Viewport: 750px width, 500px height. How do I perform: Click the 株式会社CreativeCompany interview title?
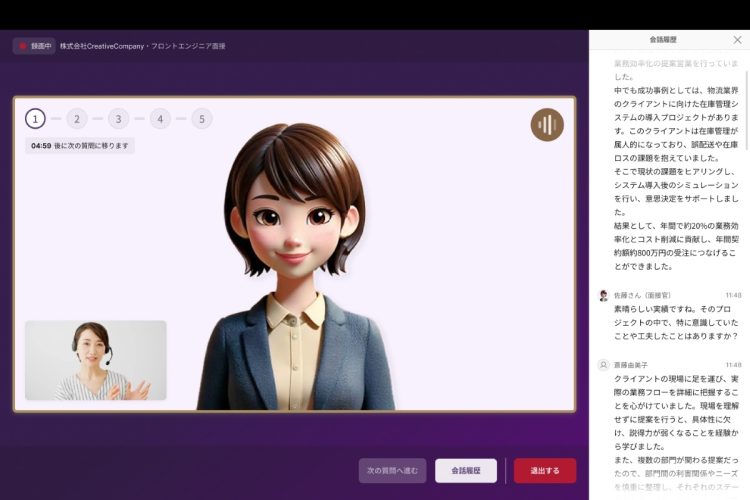pyautogui.click(x=143, y=46)
